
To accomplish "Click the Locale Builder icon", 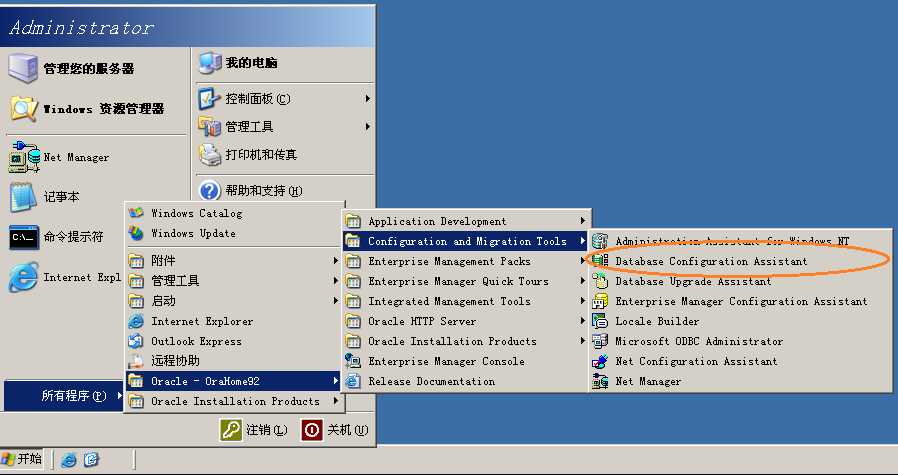I will point(600,321).
